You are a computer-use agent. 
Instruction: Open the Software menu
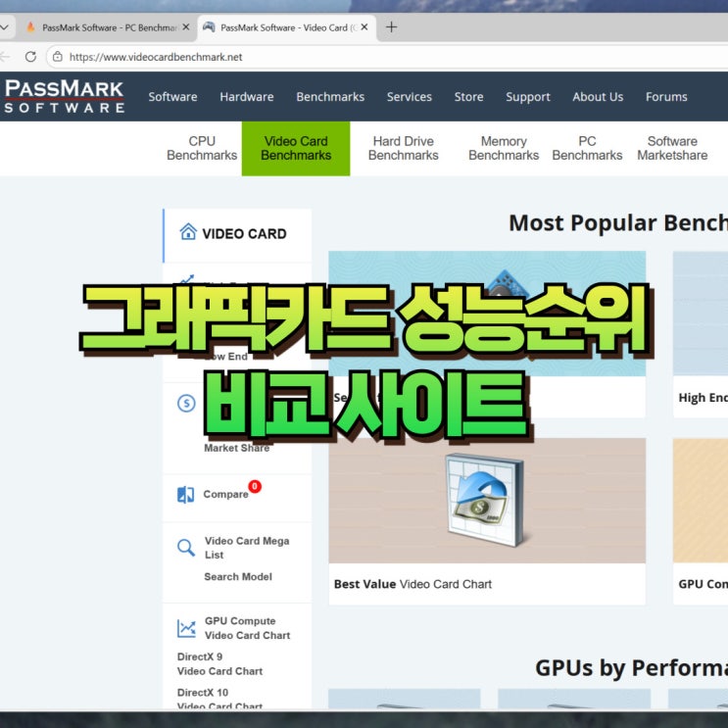coord(172,97)
